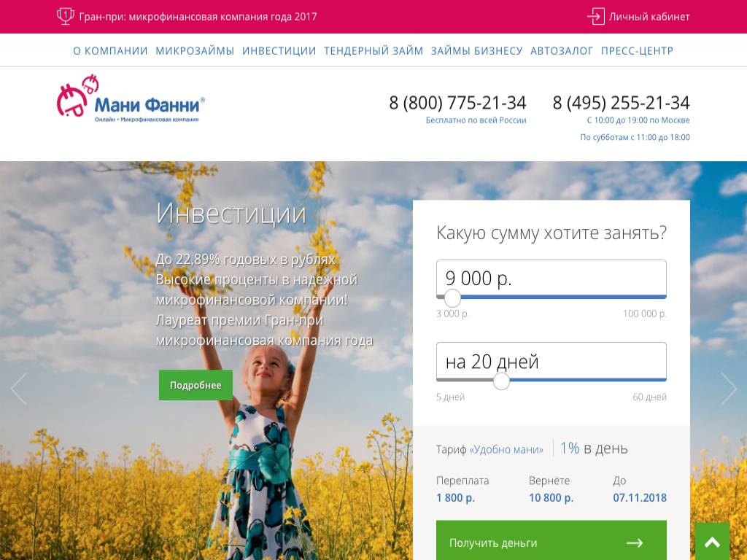Open the Пресс-центр menu item

[637, 50]
